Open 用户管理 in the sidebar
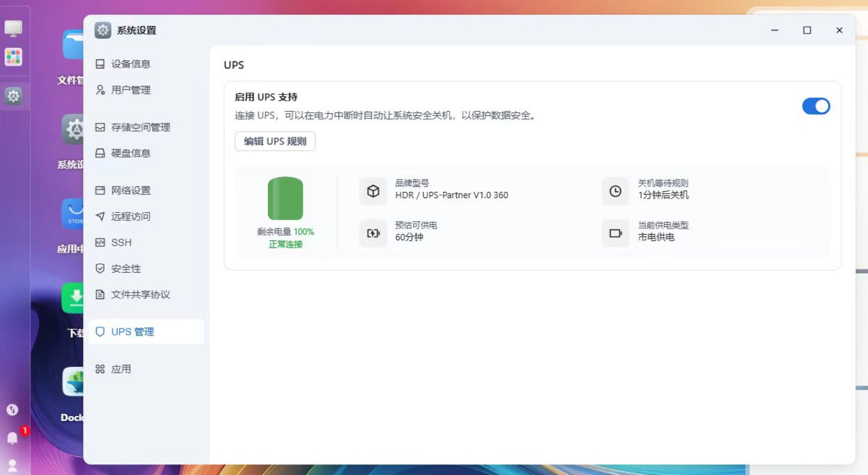868x475 pixels. pos(146,90)
